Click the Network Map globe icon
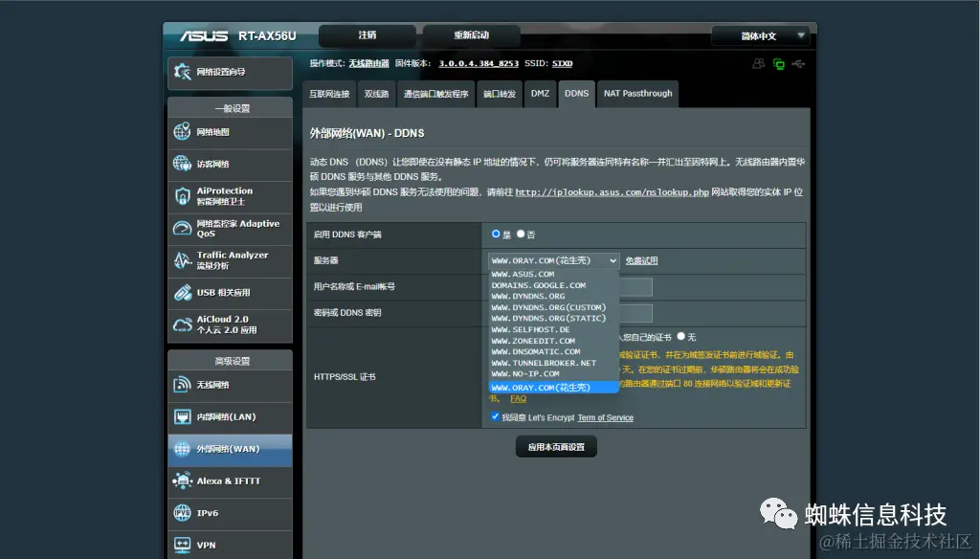 [182, 132]
